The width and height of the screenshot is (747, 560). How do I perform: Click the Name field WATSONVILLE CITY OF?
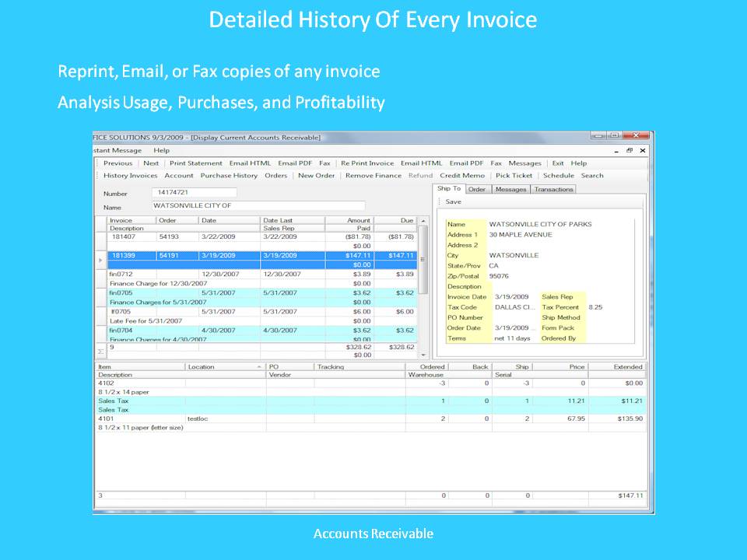[x=258, y=205]
